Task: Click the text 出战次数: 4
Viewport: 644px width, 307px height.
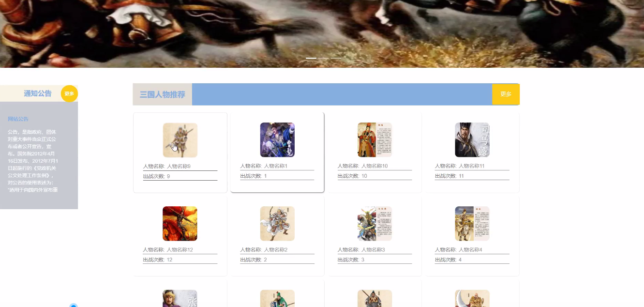Action: click(449, 260)
